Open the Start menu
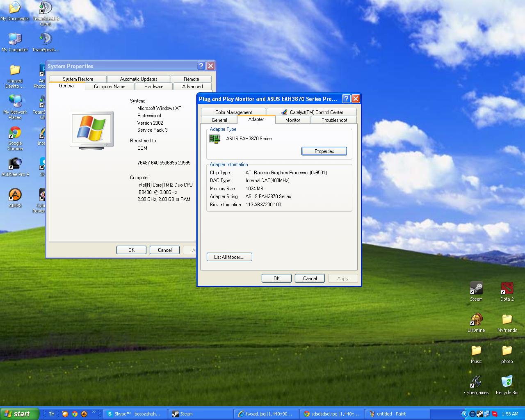 coord(20,414)
